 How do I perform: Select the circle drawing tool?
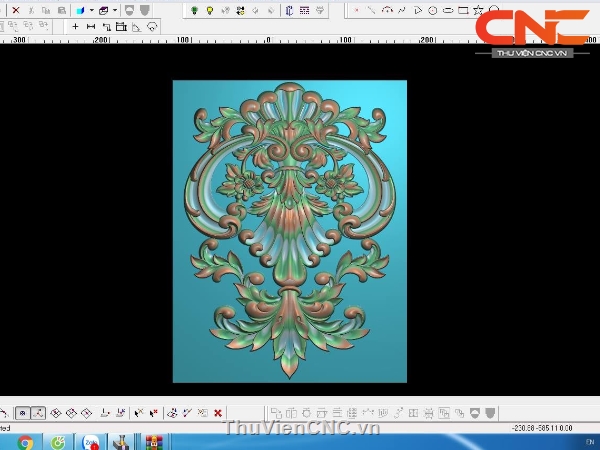tap(433, 10)
